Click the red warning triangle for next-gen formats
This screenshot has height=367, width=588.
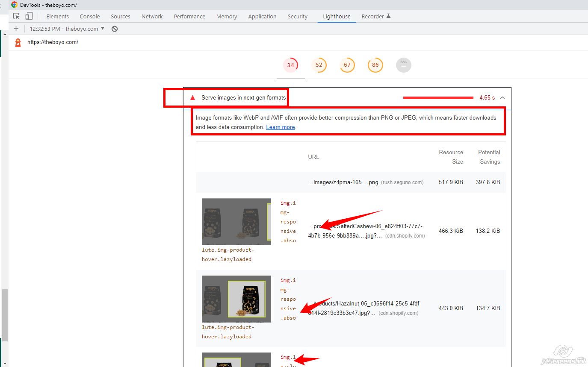coord(192,98)
